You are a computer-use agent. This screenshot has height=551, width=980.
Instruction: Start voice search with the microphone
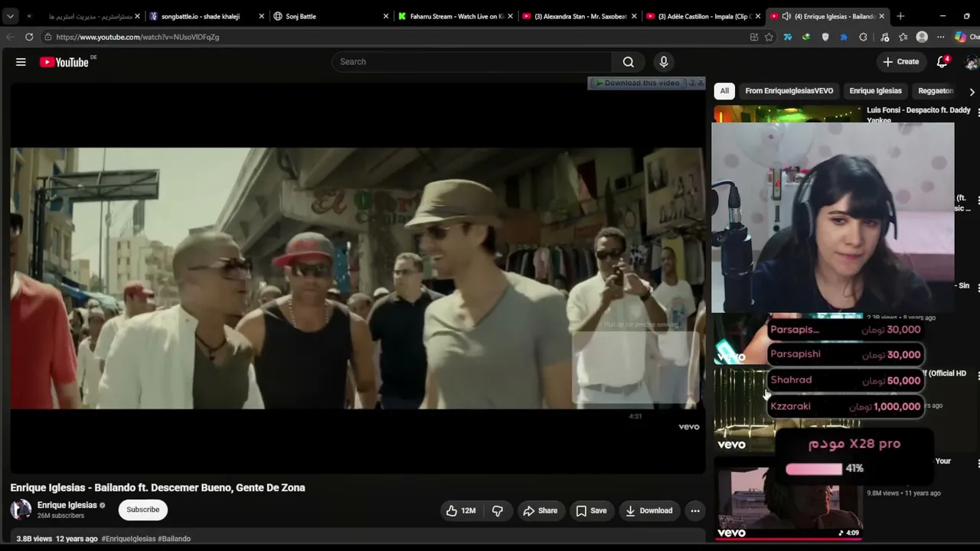click(664, 62)
